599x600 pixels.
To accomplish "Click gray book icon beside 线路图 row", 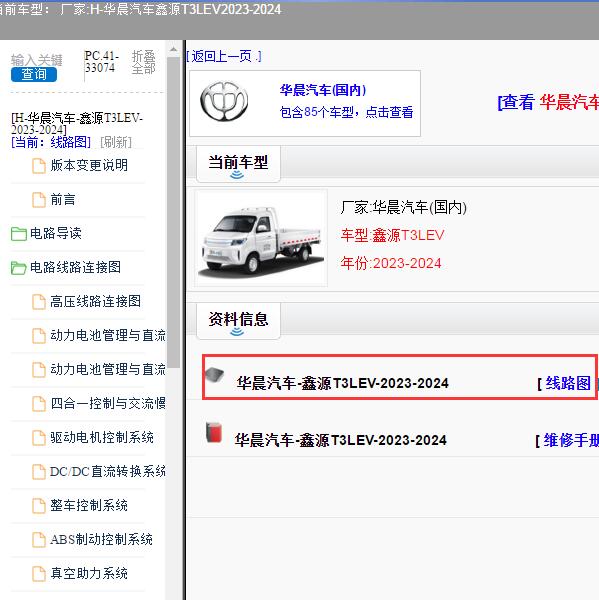I will click(214, 375).
